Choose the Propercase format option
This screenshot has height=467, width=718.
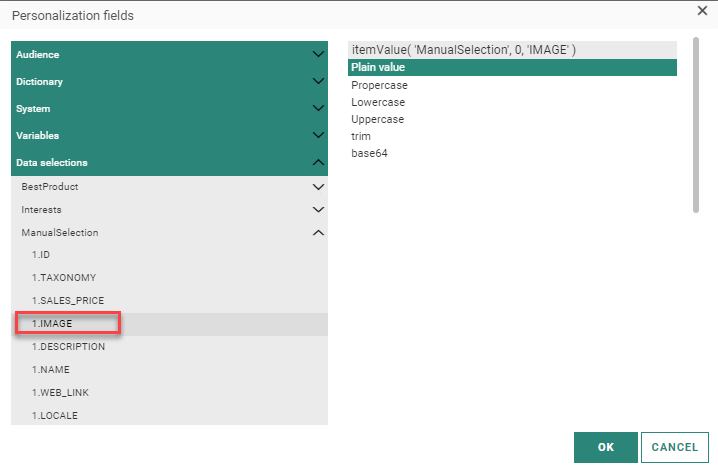(380, 85)
